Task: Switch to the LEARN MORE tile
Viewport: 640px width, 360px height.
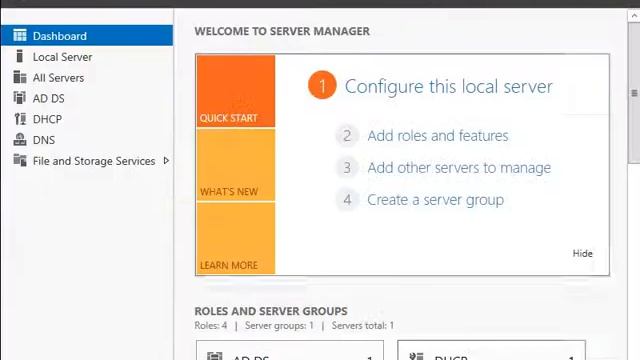Action: (236, 238)
